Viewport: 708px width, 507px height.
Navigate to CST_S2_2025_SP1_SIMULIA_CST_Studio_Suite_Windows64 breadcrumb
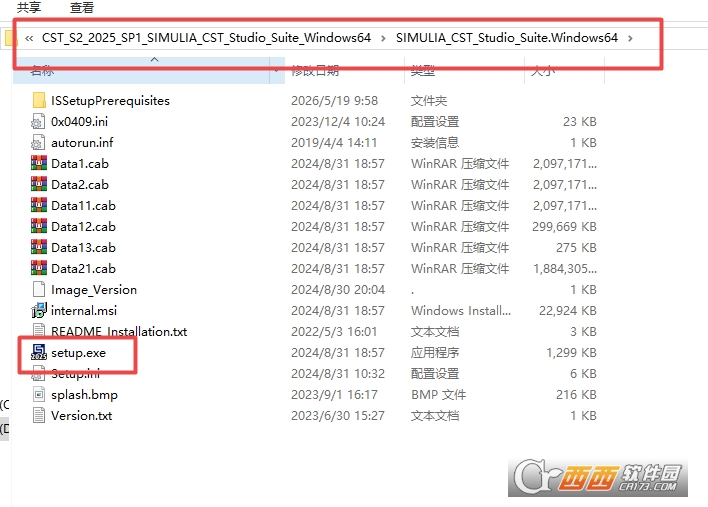point(206,37)
